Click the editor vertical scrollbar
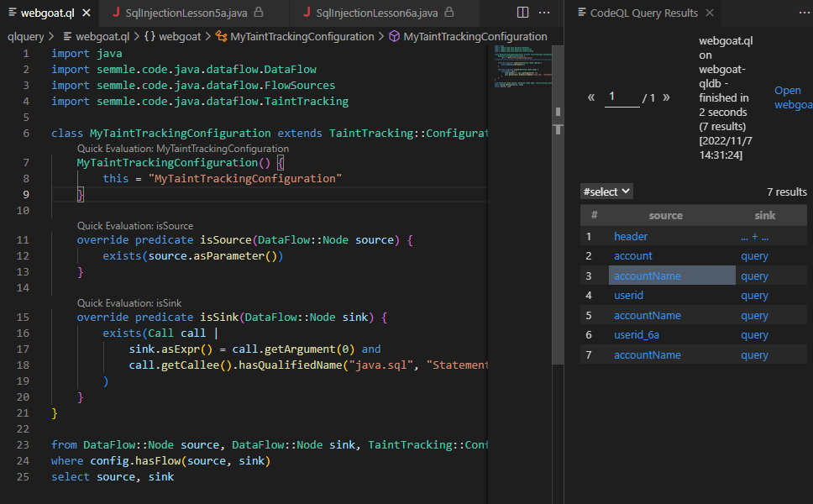The width and height of the screenshot is (813, 504). (558, 205)
